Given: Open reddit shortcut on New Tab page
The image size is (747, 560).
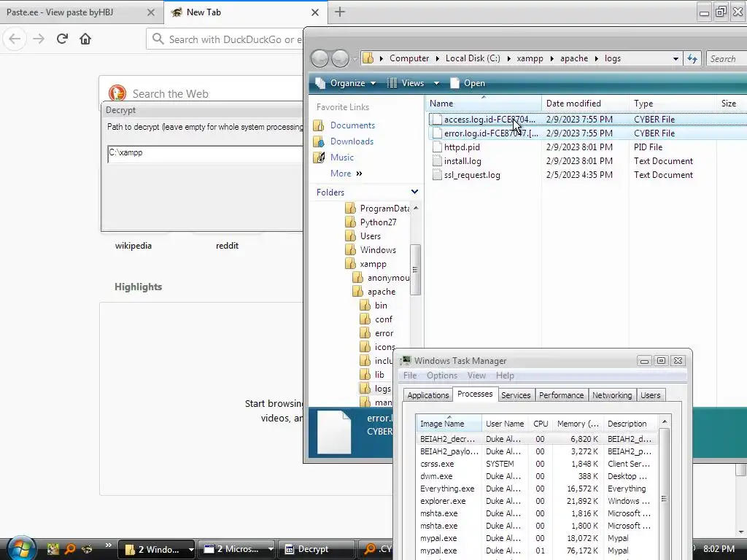Looking at the screenshot, I should 228,246.
